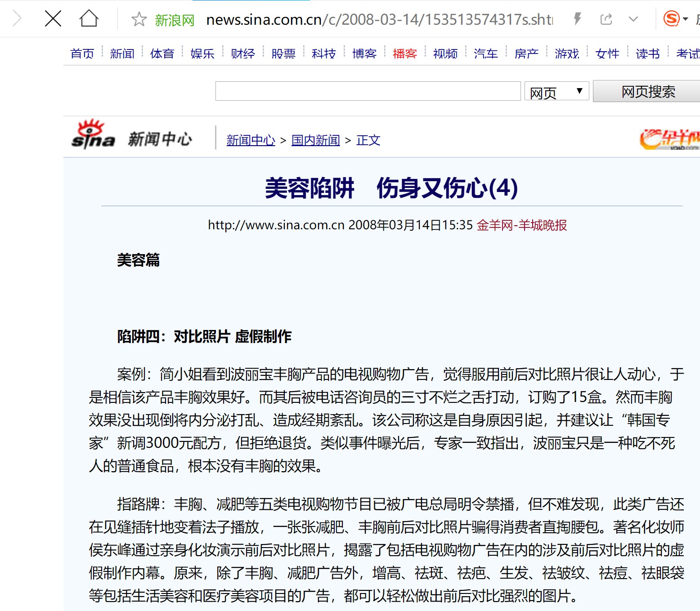700x611 pixels.
Task: Open 财经 in the top navigation
Action: pyautogui.click(x=243, y=54)
